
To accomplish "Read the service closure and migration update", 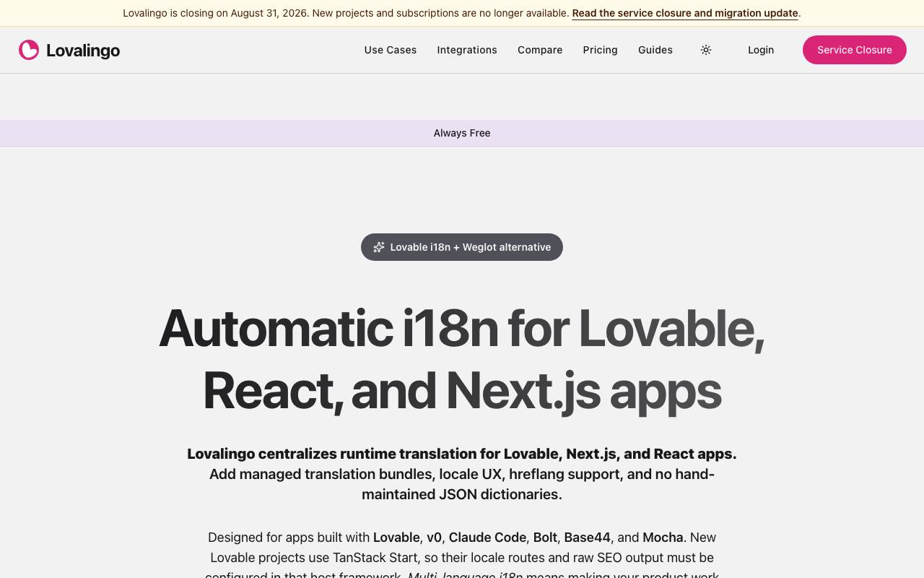I will tap(685, 13).
